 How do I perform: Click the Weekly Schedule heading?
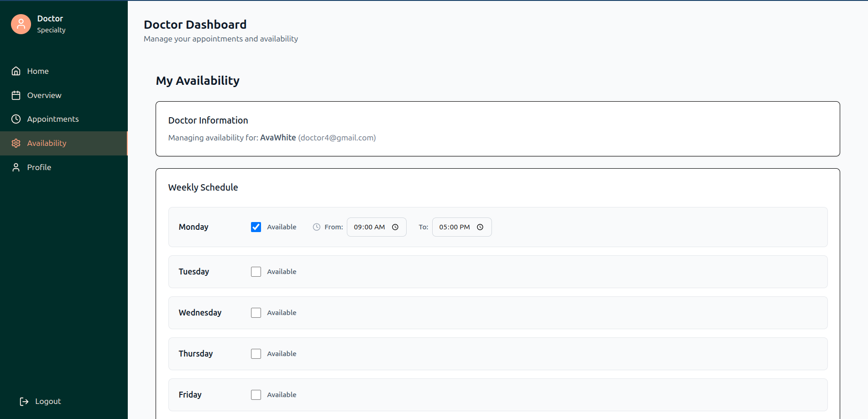[x=203, y=187]
